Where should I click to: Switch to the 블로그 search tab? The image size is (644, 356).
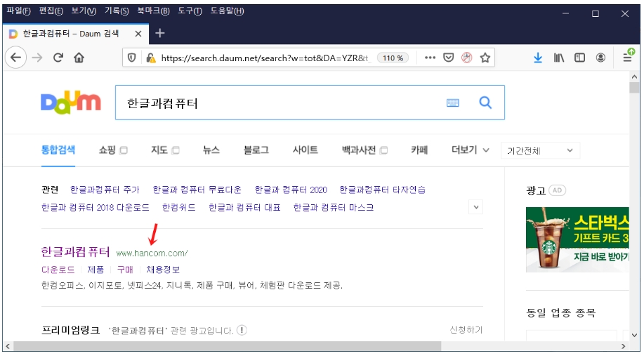pos(256,150)
